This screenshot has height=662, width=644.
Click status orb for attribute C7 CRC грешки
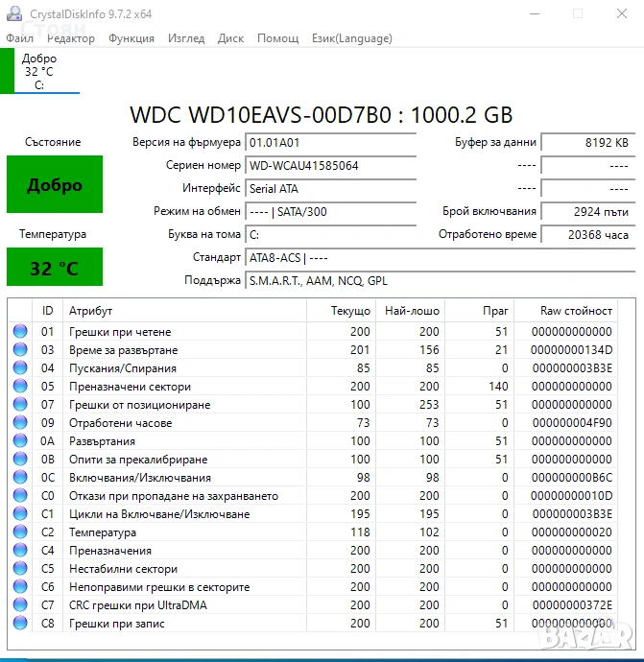(x=20, y=605)
